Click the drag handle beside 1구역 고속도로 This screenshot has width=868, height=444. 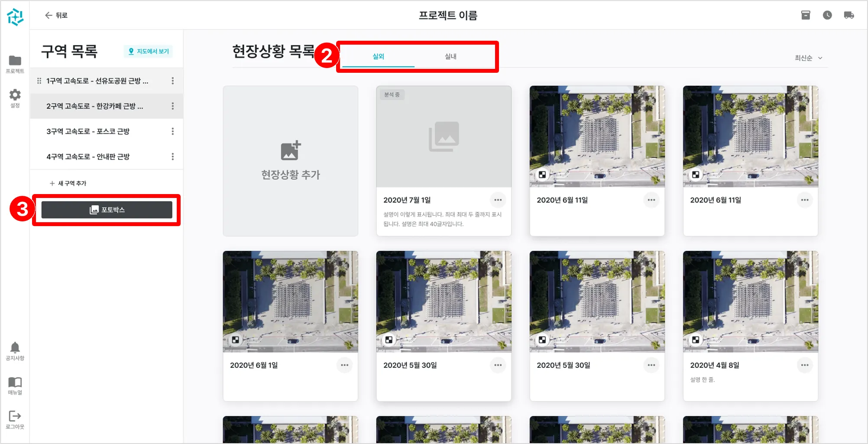pos(39,81)
